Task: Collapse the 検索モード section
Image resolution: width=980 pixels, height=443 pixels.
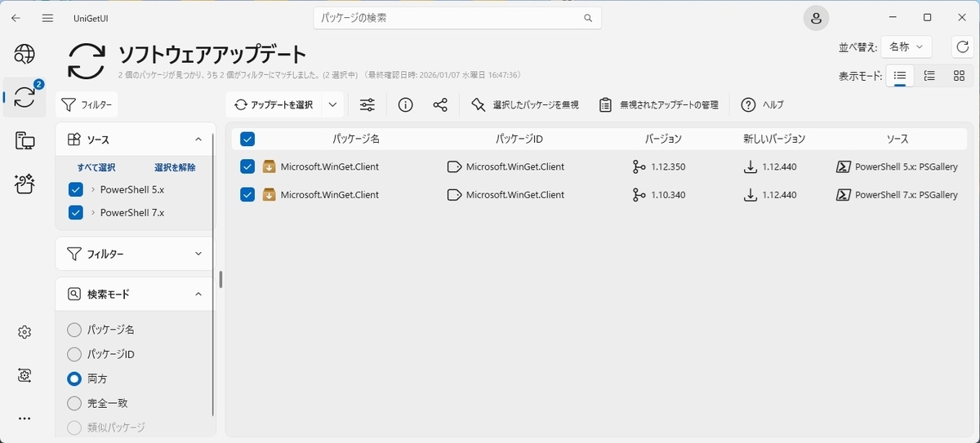Action: coord(198,294)
